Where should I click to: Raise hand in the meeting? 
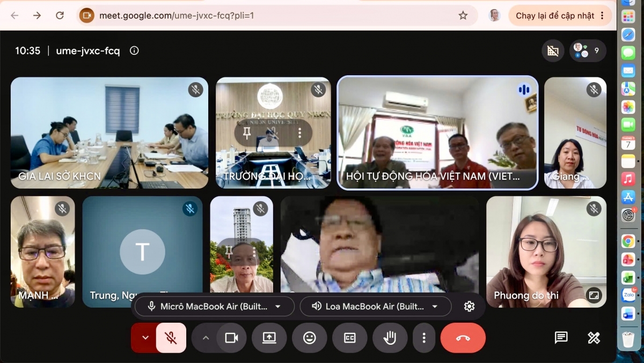(390, 338)
